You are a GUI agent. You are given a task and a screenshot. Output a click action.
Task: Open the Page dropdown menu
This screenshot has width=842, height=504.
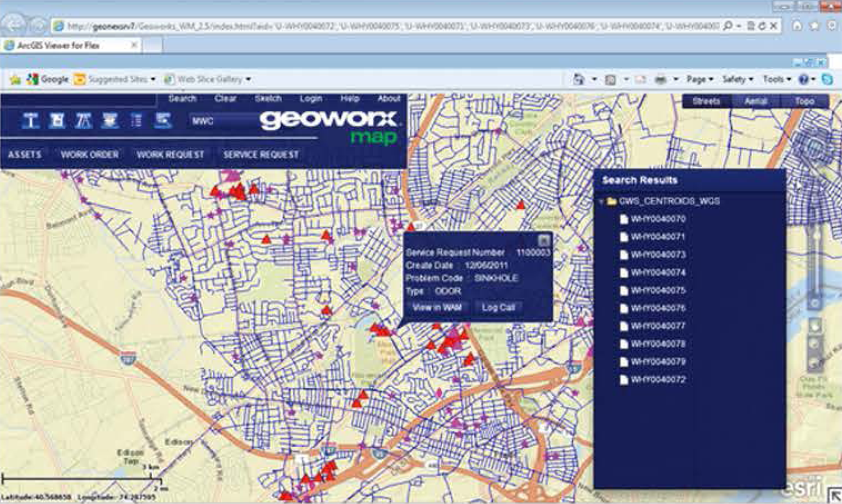tap(699, 79)
